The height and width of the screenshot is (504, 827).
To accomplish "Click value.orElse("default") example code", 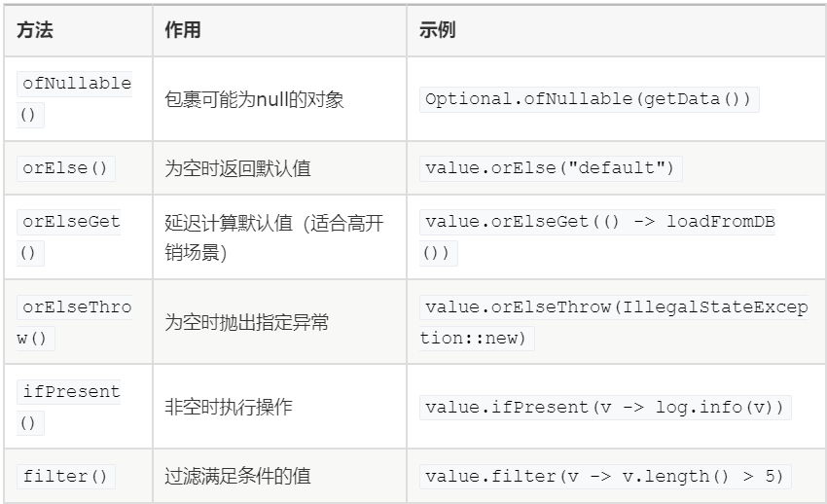I will [551, 168].
